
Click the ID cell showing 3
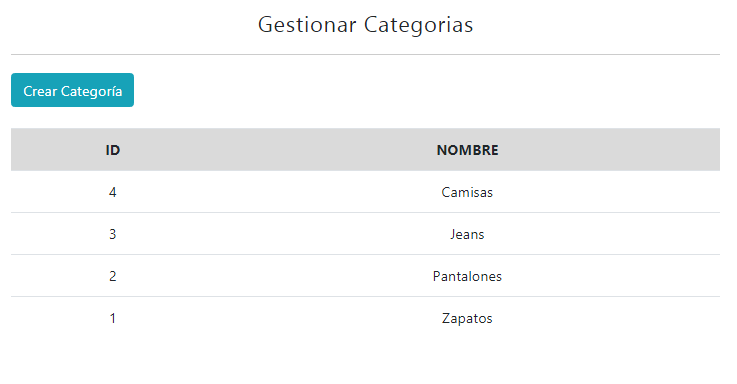click(x=113, y=234)
